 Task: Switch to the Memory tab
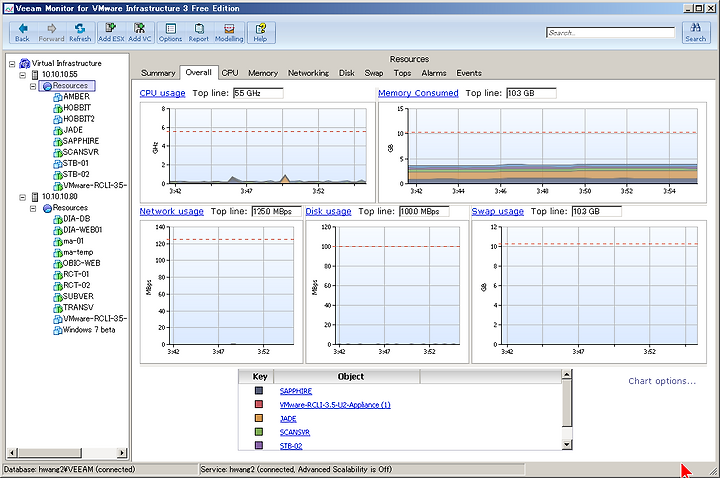[263, 73]
